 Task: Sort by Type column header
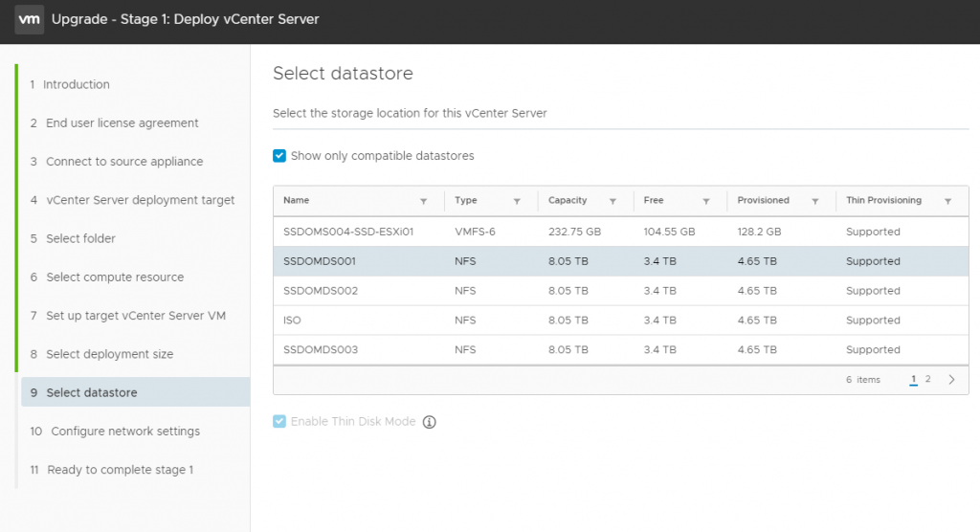466,200
